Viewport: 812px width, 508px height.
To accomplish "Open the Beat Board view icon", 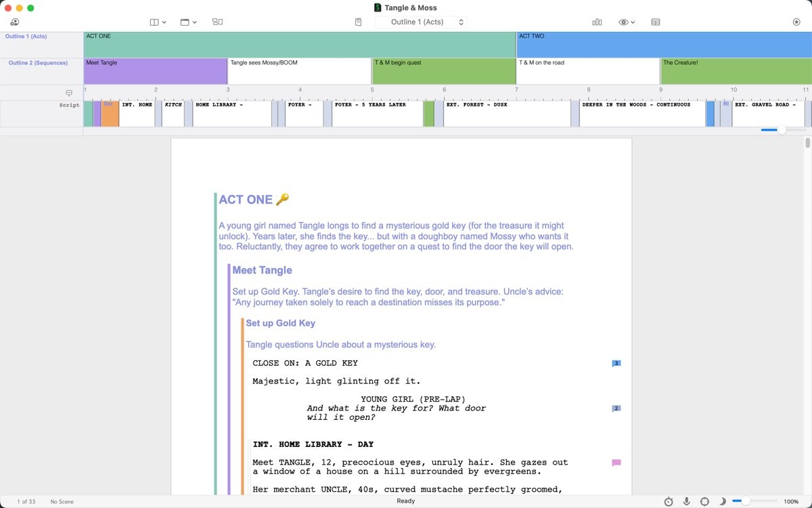I will coord(217,22).
